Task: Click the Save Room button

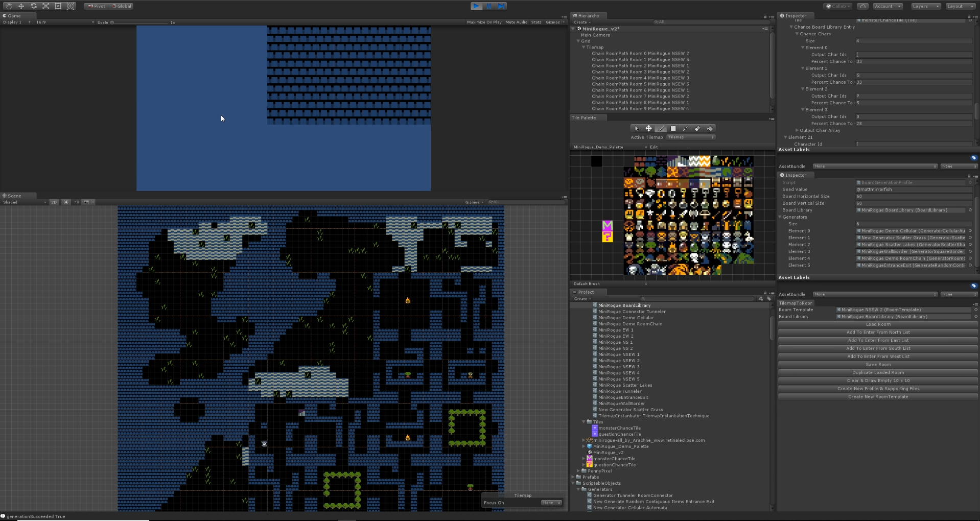Action: (878, 365)
